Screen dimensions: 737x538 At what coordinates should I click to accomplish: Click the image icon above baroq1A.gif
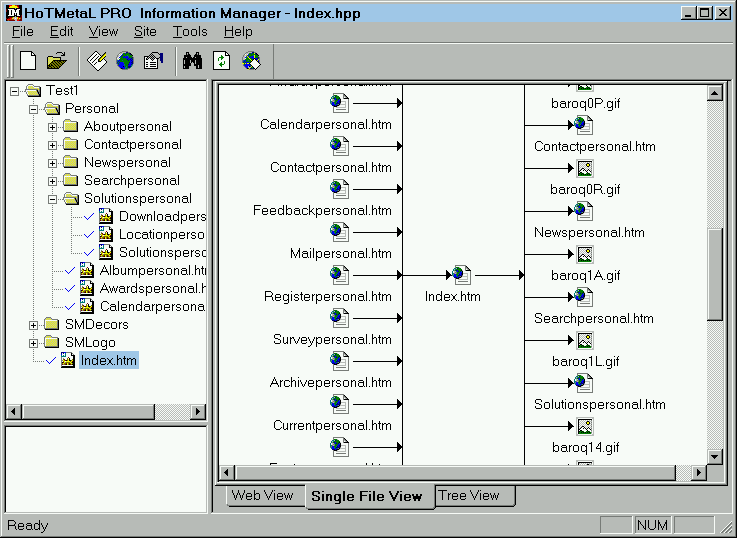point(585,254)
